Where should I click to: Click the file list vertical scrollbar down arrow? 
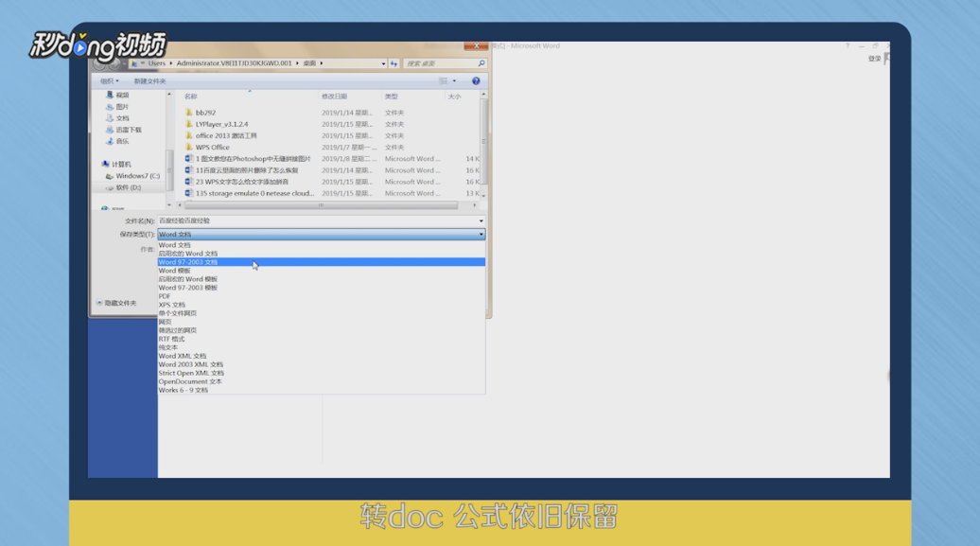[x=483, y=196]
